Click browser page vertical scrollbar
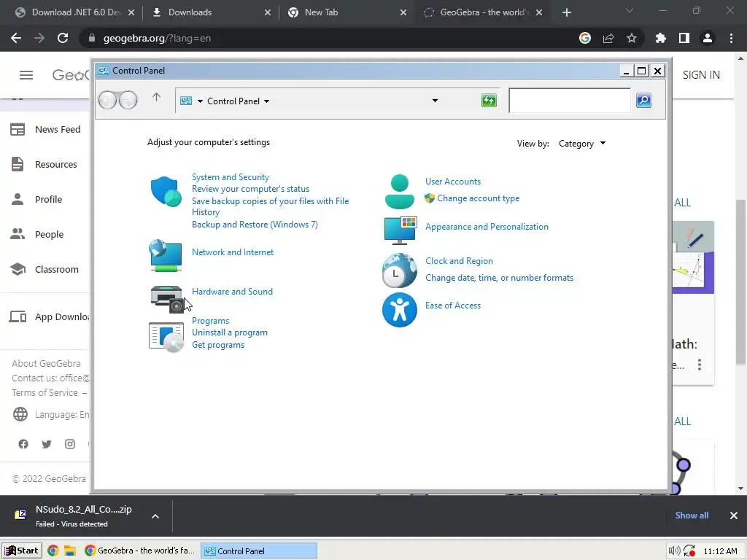The width and height of the screenshot is (747, 560). tap(740, 282)
